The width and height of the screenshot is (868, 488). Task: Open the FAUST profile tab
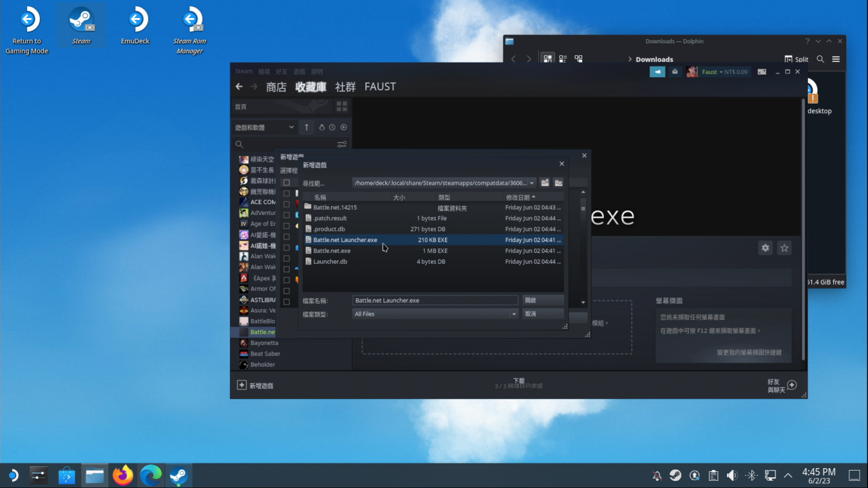[380, 87]
